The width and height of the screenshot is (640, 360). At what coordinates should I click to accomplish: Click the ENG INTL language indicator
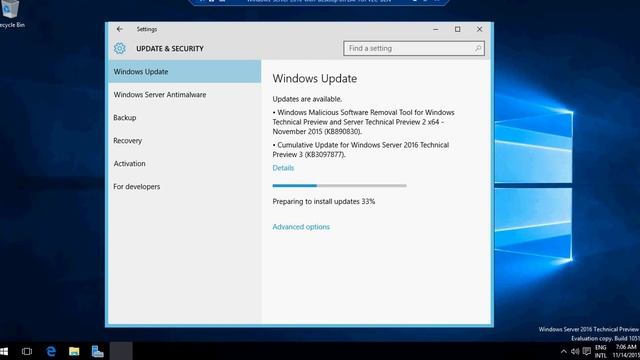pyautogui.click(x=601, y=351)
